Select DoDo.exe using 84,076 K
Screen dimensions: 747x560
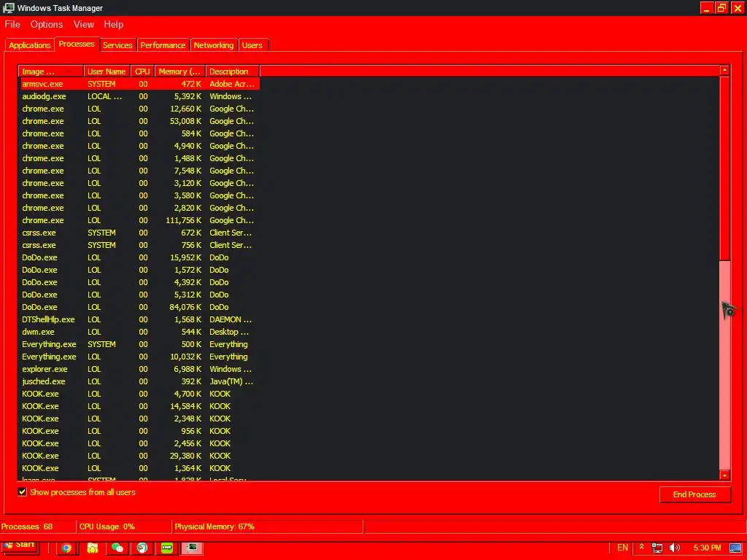(139, 307)
